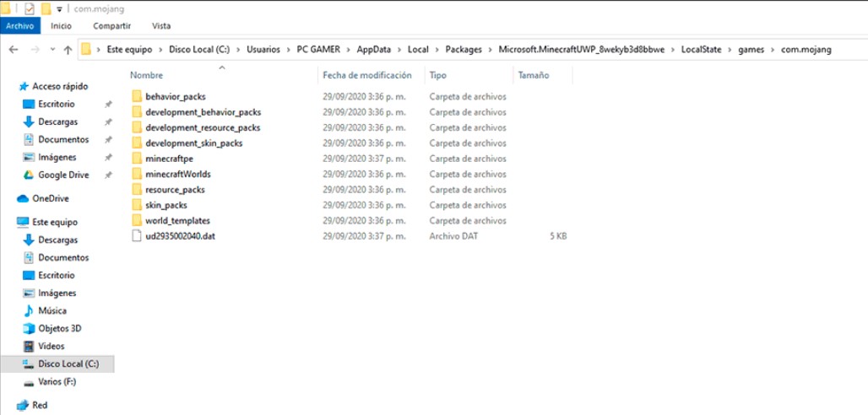Viewport: 868px width, 415px height.
Task: Expand chevron after LocalState breadcrumb
Action: (730, 49)
